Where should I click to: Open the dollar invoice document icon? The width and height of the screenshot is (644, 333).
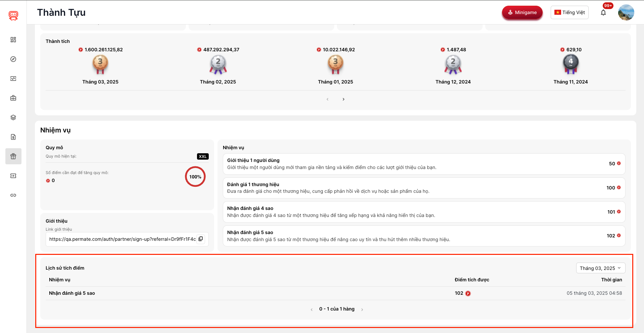point(13,137)
